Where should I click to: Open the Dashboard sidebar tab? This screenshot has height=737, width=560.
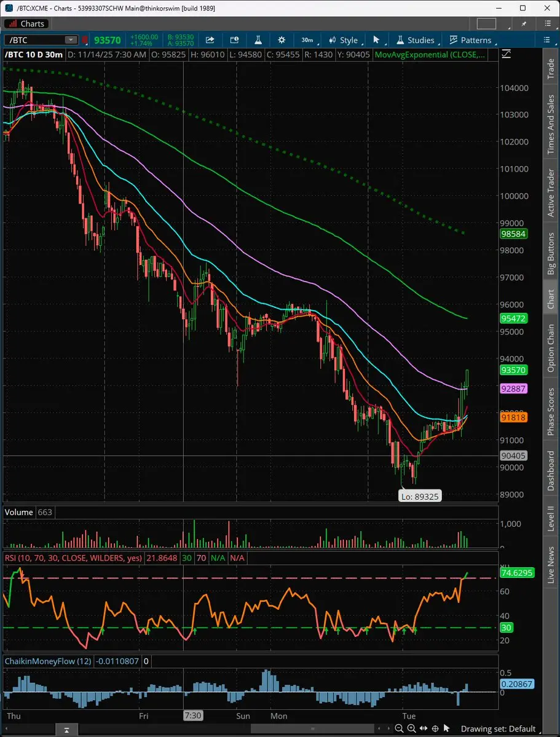551,471
